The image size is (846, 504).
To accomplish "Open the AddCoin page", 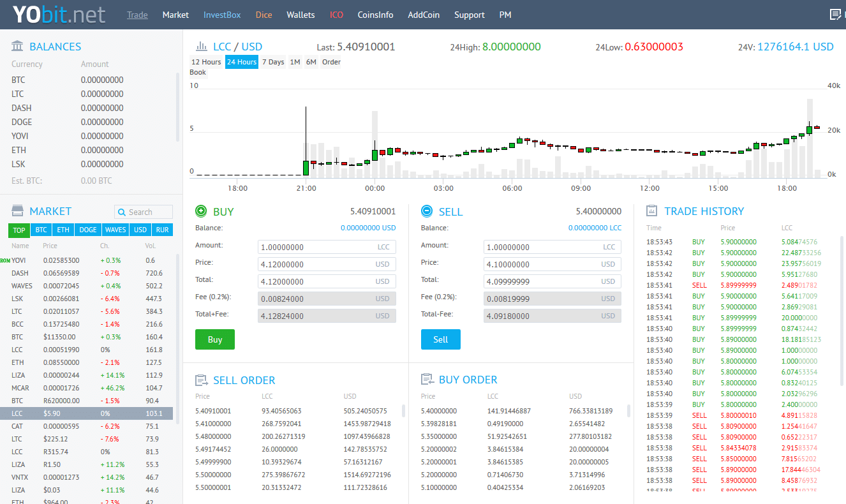I will point(424,15).
